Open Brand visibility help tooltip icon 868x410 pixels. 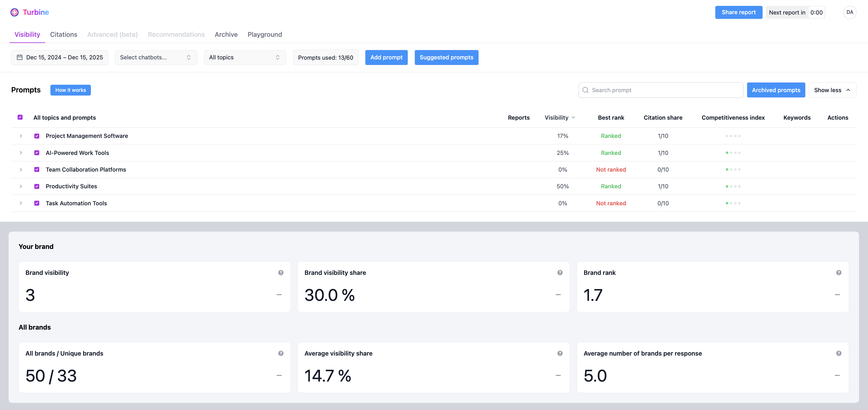click(281, 272)
